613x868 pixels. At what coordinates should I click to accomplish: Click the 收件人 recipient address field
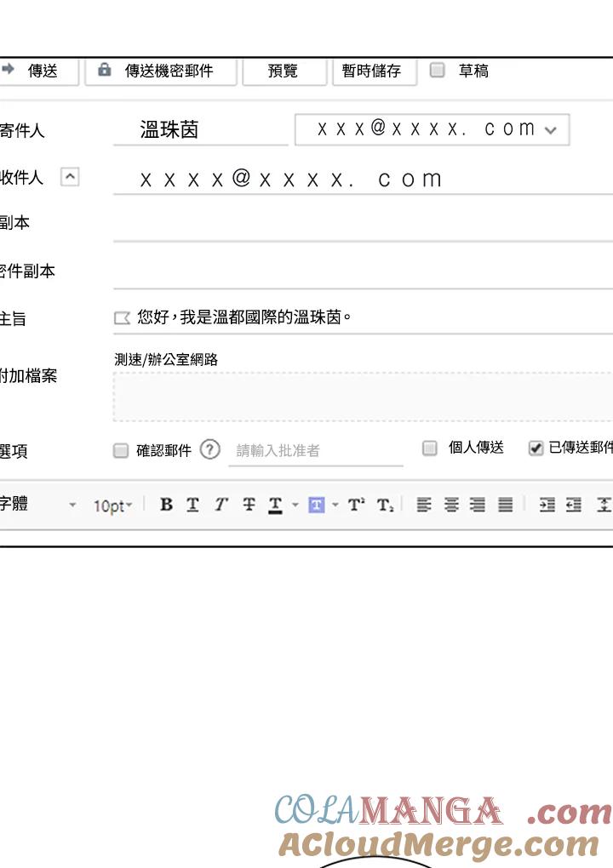(x=363, y=180)
